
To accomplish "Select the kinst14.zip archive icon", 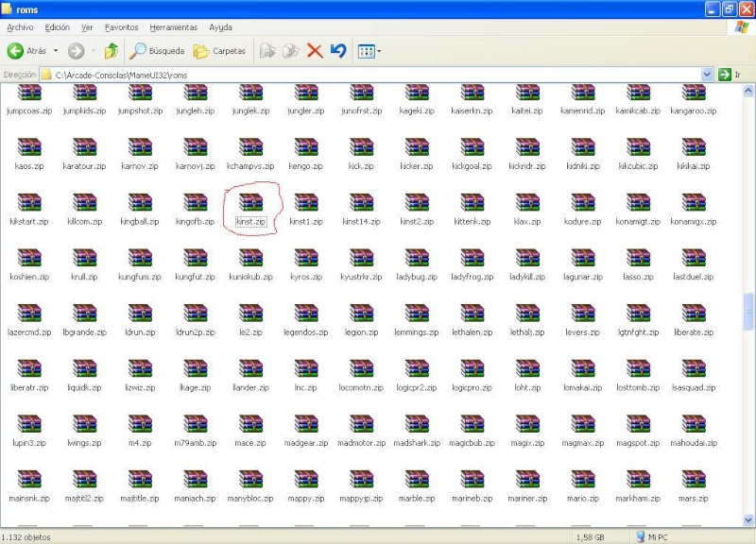I will (361, 202).
